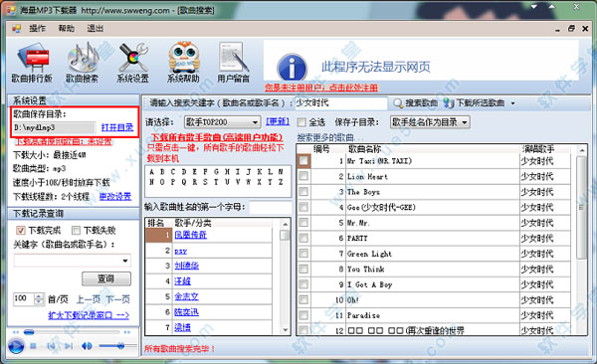Screen dimensions: 597x364
Task: Mute the player with the speaker icon
Action: click(87, 346)
